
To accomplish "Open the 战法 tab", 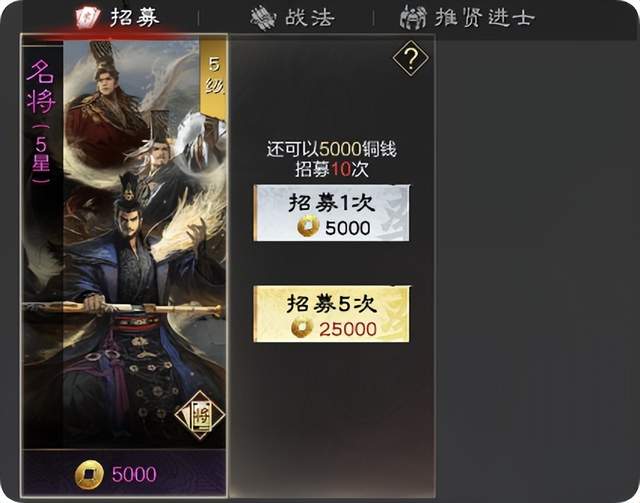I will pos(310,18).
